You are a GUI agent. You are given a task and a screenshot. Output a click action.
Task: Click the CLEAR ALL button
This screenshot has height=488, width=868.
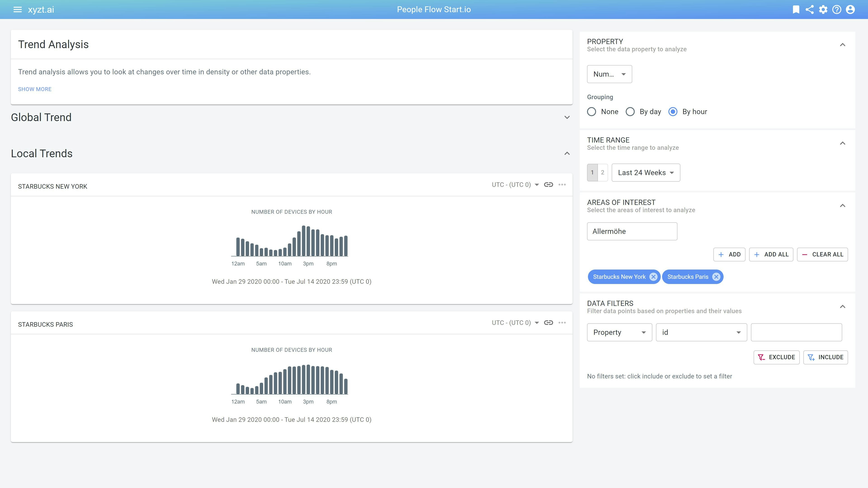(822, 255)
